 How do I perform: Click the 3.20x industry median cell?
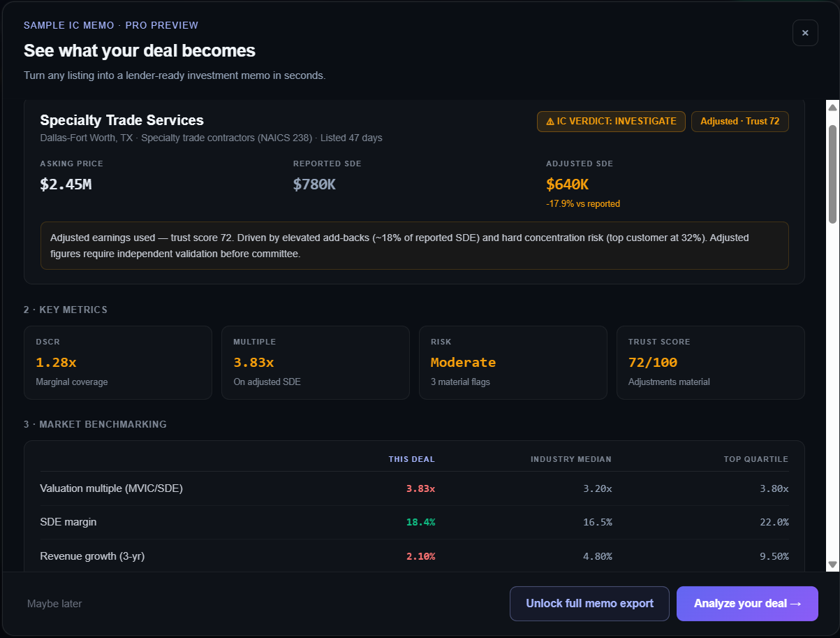tap(598, 488)
